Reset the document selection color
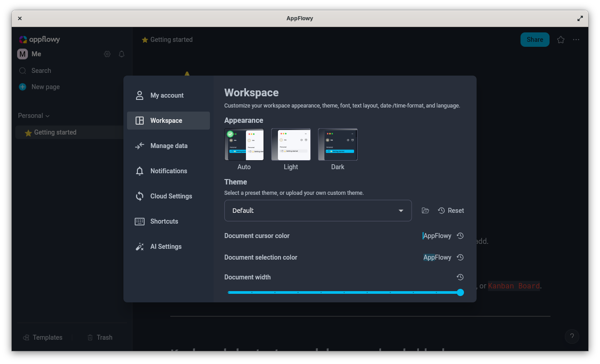This screenshot has width=600, height=364. [x=460, y=257]
